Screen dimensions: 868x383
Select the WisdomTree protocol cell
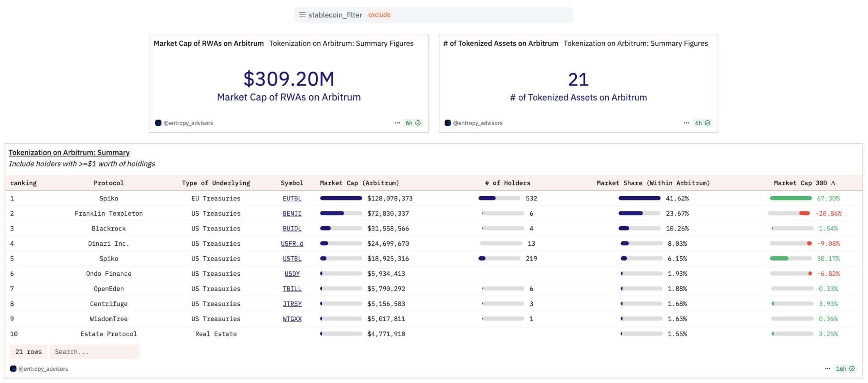pos(108,319)
